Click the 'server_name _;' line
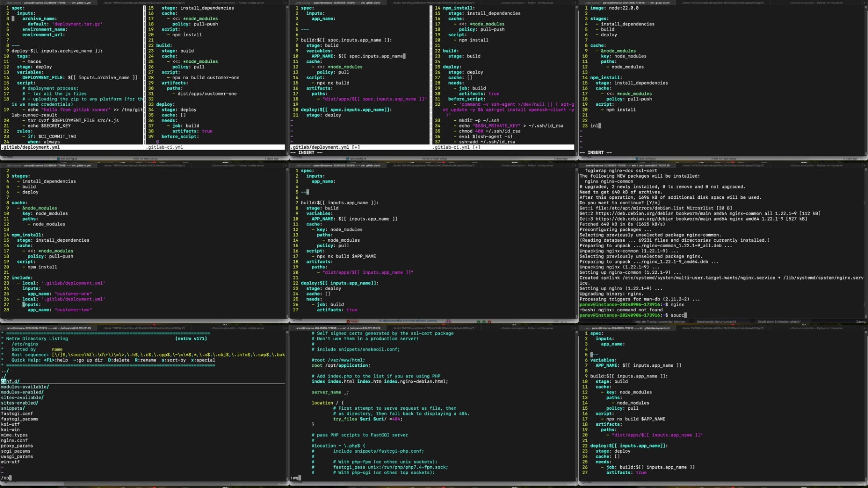The height and width of the screenshot is (488, 868). pyautogui.click(x=330, y=392)
